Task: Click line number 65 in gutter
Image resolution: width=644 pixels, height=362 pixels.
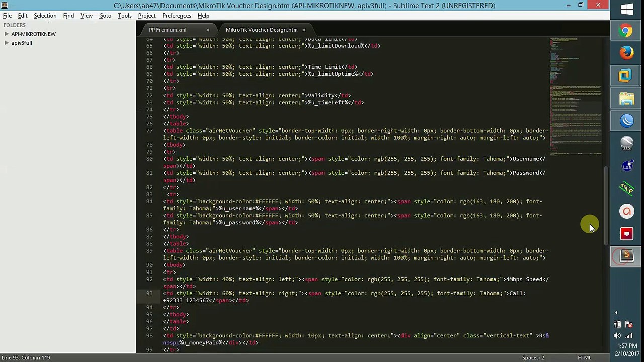Action: [x=149, y=46]
